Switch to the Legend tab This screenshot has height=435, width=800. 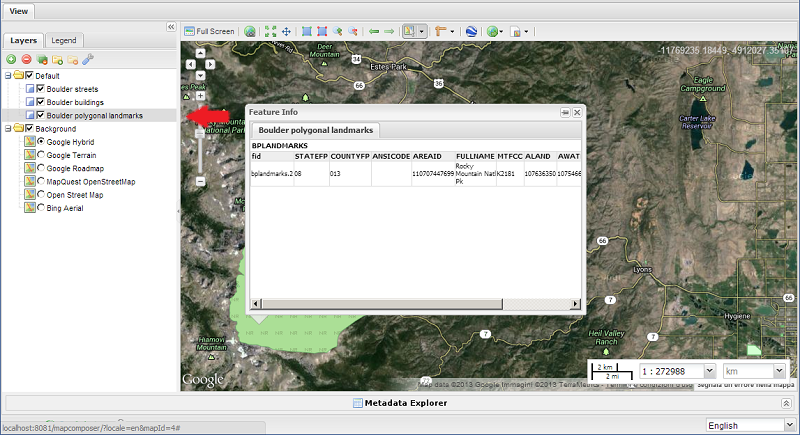[64, 40]
